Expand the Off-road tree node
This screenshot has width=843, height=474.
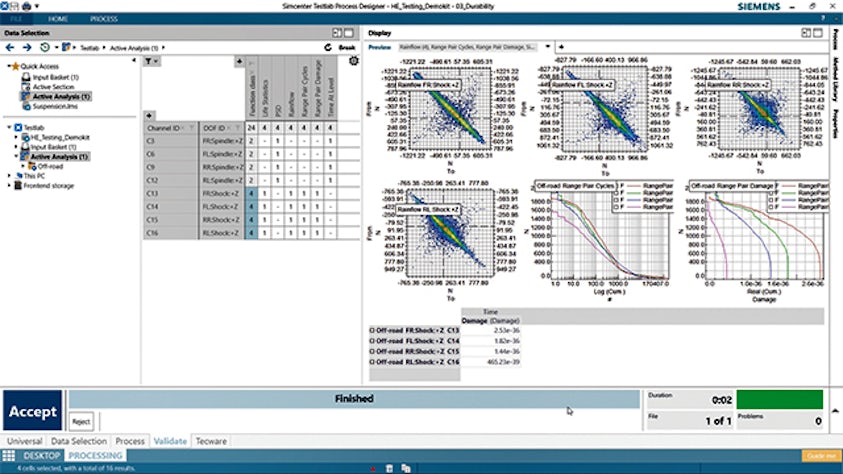(23, 167)
